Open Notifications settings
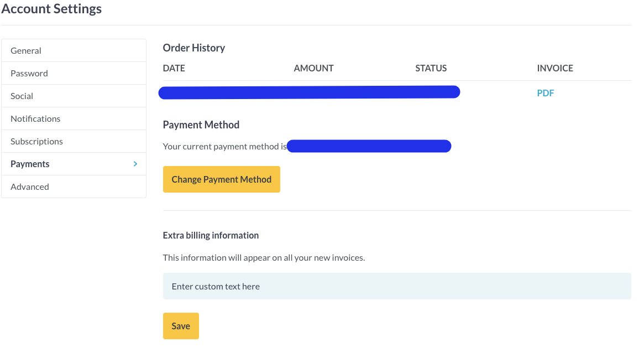The width and height of the screenshot is (644, 347). [35, 118]
